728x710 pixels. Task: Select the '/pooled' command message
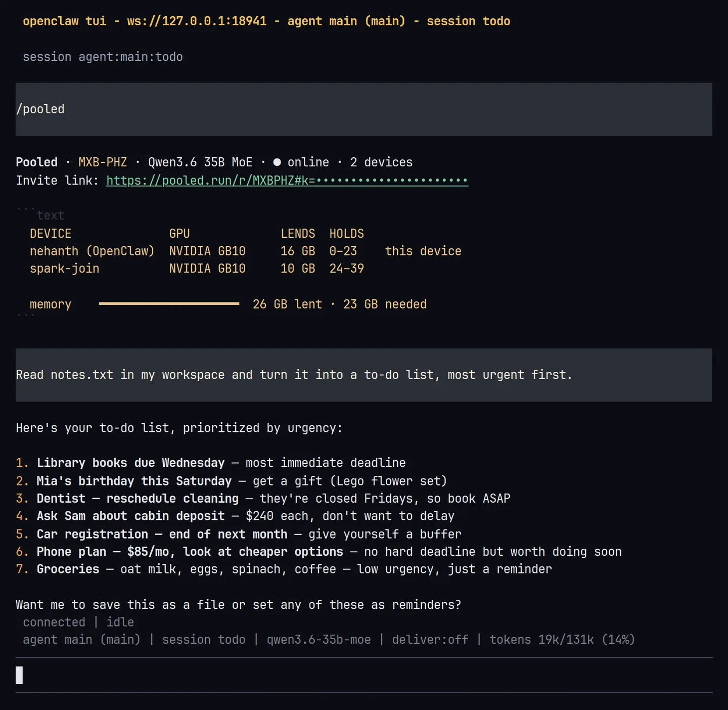click(364, 109)
